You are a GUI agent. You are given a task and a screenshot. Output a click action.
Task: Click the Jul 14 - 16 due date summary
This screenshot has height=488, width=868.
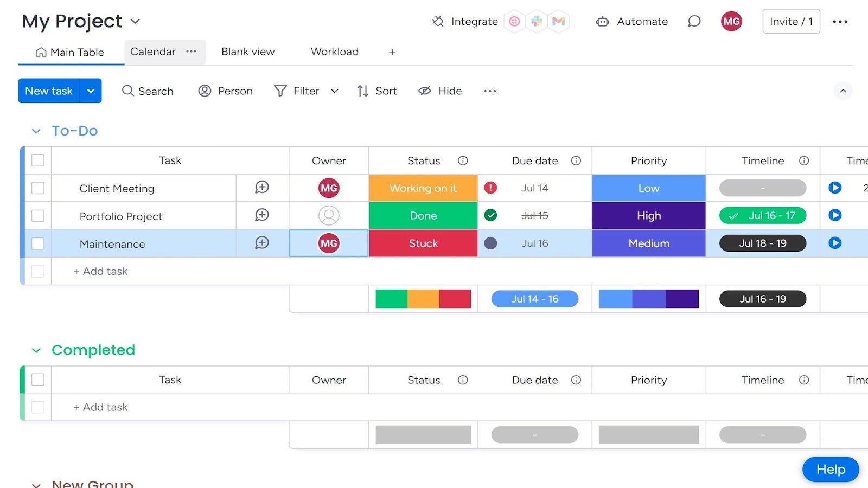pyautogui.click(x=535, y=299)
